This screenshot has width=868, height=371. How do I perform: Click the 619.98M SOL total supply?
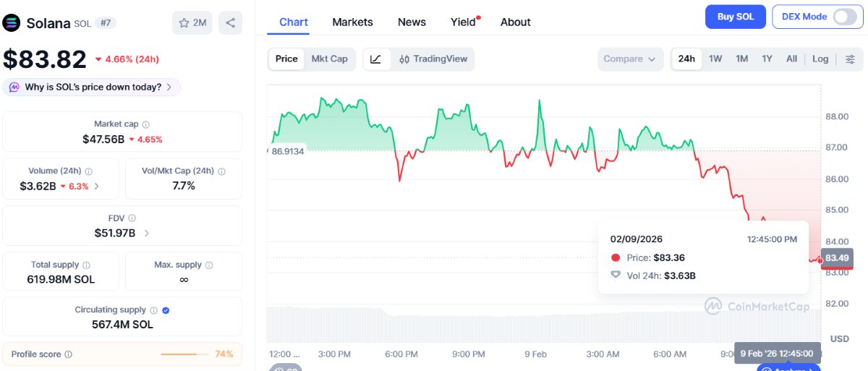[62, 279]
